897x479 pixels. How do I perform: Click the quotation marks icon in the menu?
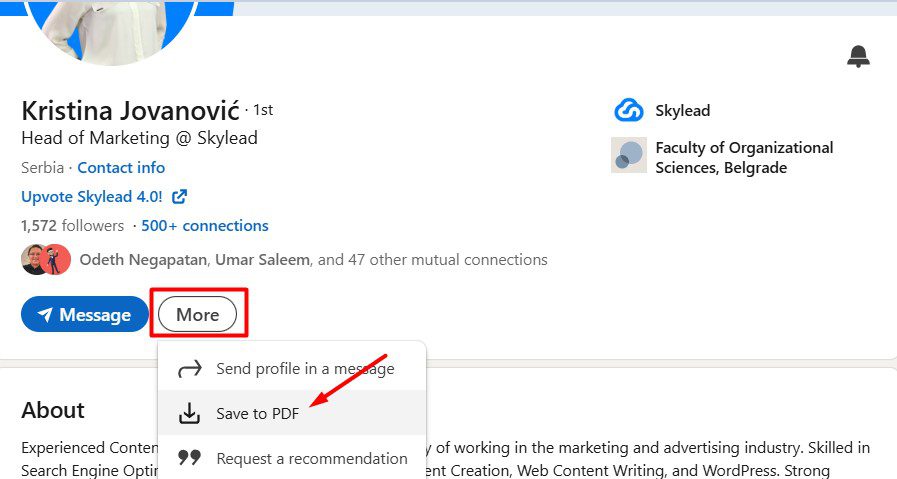pyautogui.click(x=189, y=457)
